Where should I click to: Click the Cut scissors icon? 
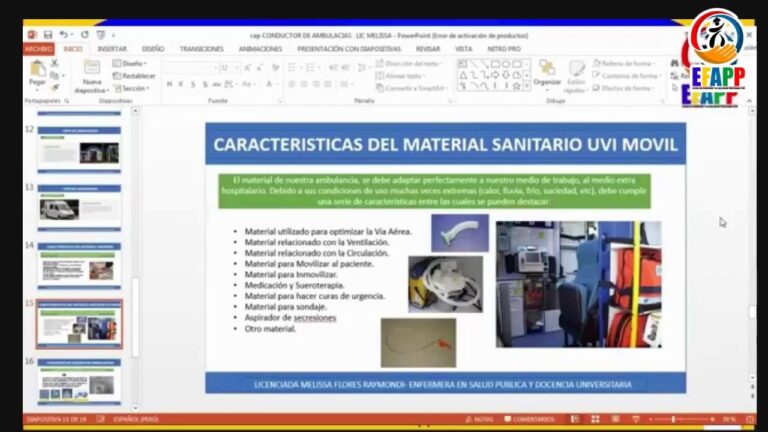(x=54, y=63)
